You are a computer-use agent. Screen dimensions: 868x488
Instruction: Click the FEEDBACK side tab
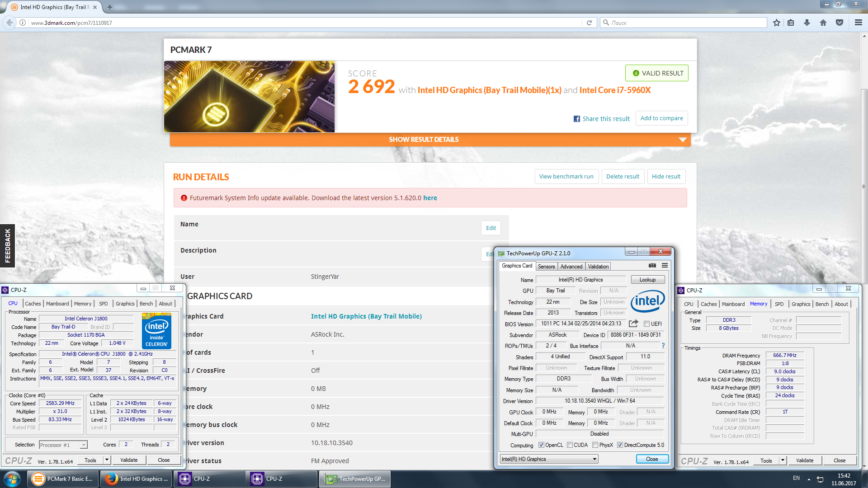click(7, 246)
